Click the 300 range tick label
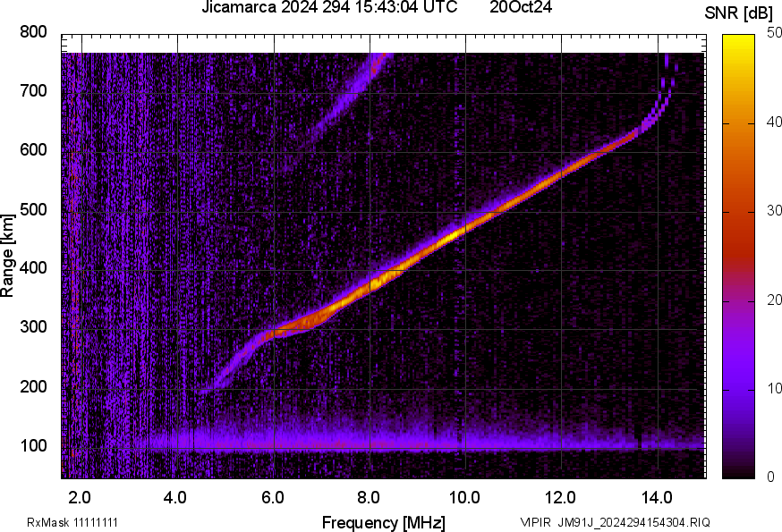Screen dimensions: 782x532 click(33, 327)
